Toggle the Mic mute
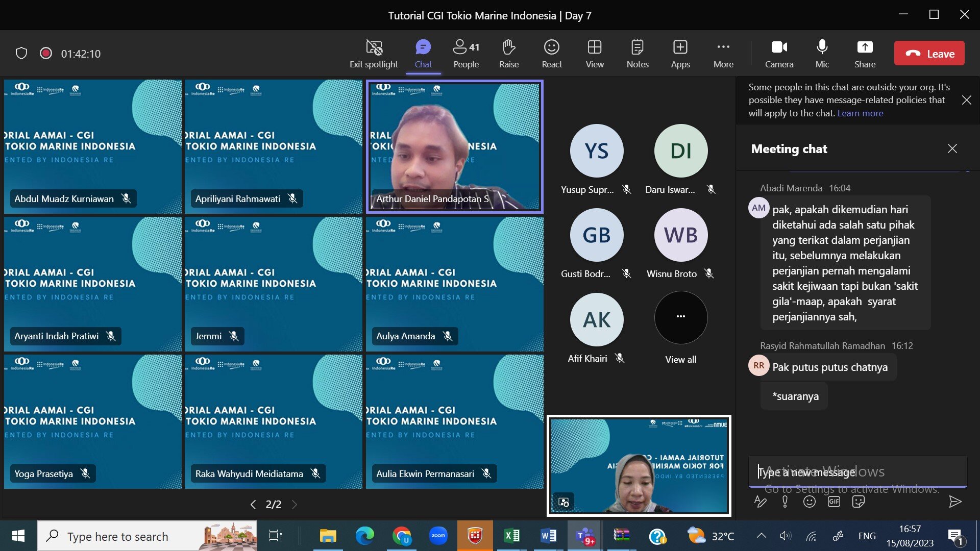The height and width of the screenshot is (551, 980). [x=822, y=54]
